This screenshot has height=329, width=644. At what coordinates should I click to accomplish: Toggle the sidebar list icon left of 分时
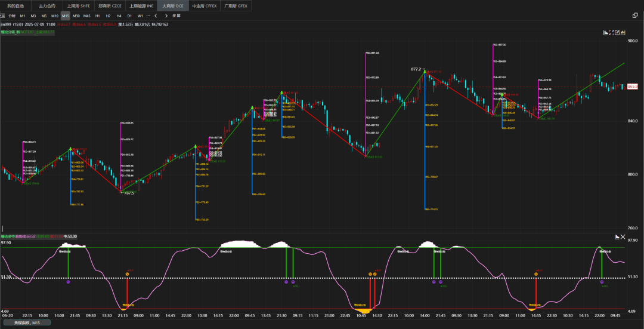coord(4,16)
